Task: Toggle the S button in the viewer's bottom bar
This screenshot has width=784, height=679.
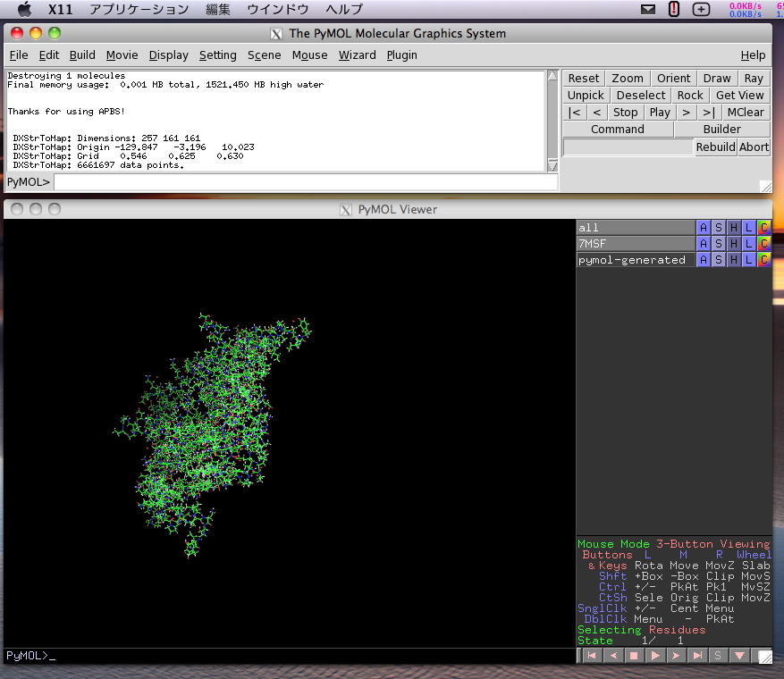Action: tap(718, 656)
